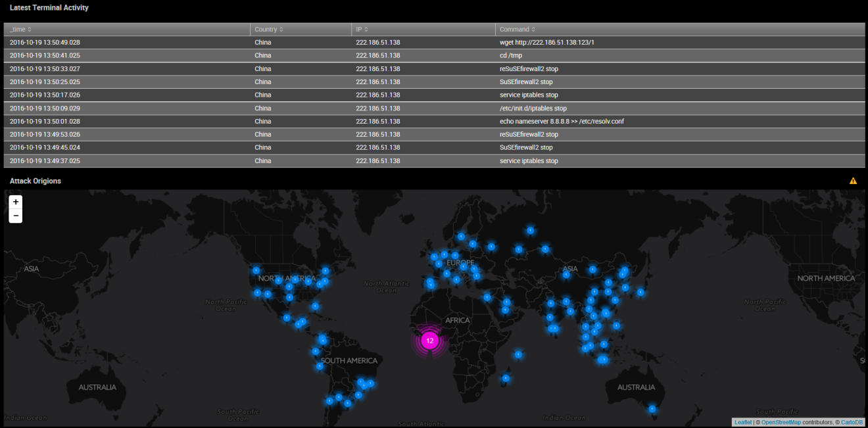Click the blue marker in southeast Australia
Viewport: 868px width, 428px height.
(652, 409)
